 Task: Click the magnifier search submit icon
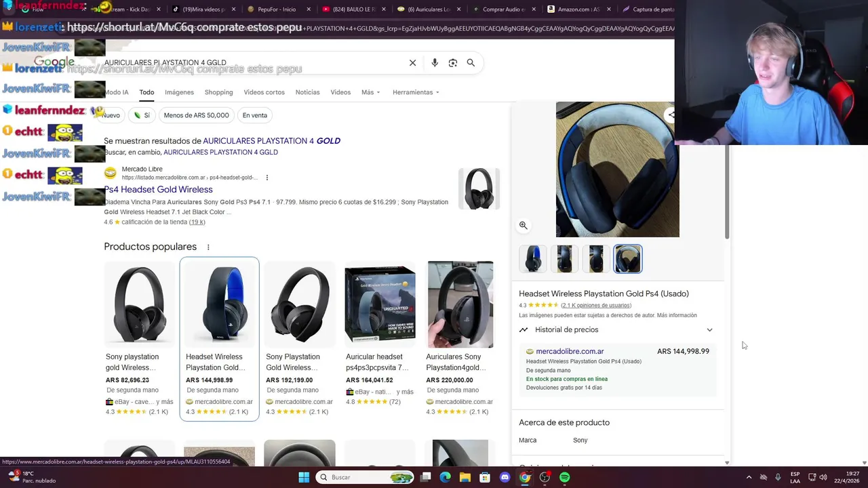point(471,62)
